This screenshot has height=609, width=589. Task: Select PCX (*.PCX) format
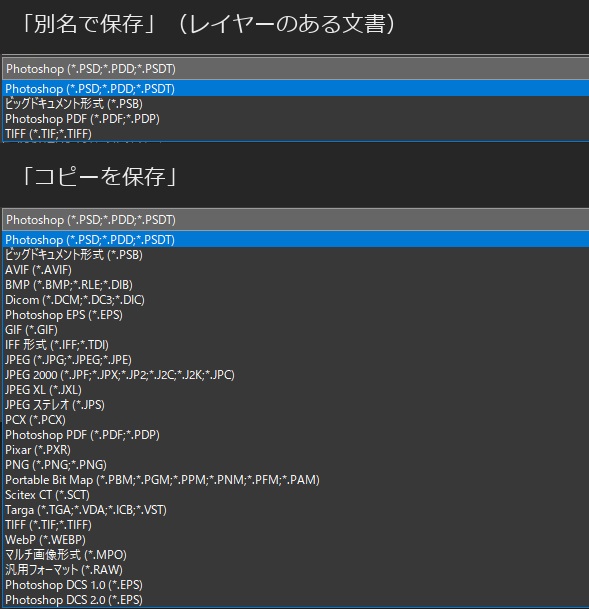click(296, 420)
